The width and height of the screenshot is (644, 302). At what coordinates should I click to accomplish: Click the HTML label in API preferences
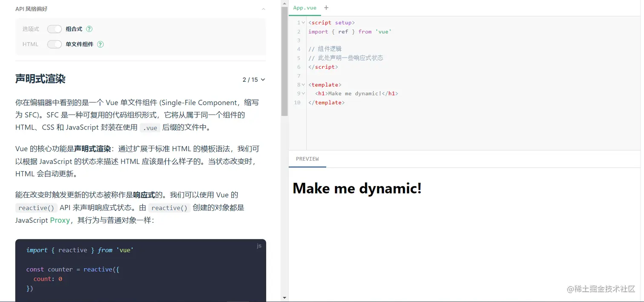pos(30,44)
